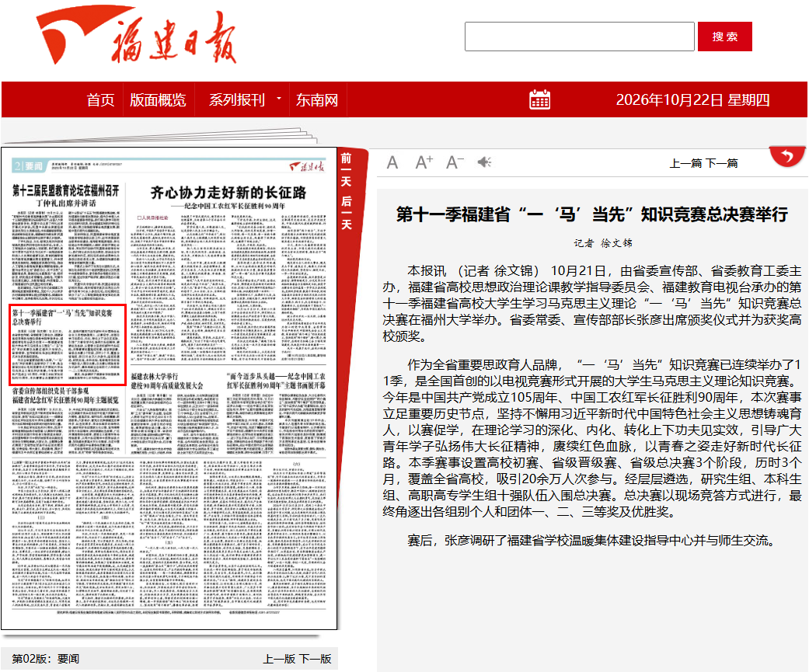The image size is (809, 672).
Task: Go to previous page with 上一版
Action: (x=279, y=659)
